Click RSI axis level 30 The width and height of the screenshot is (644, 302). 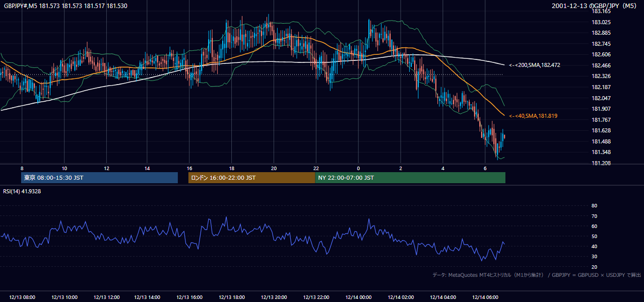tap(594, 256)
